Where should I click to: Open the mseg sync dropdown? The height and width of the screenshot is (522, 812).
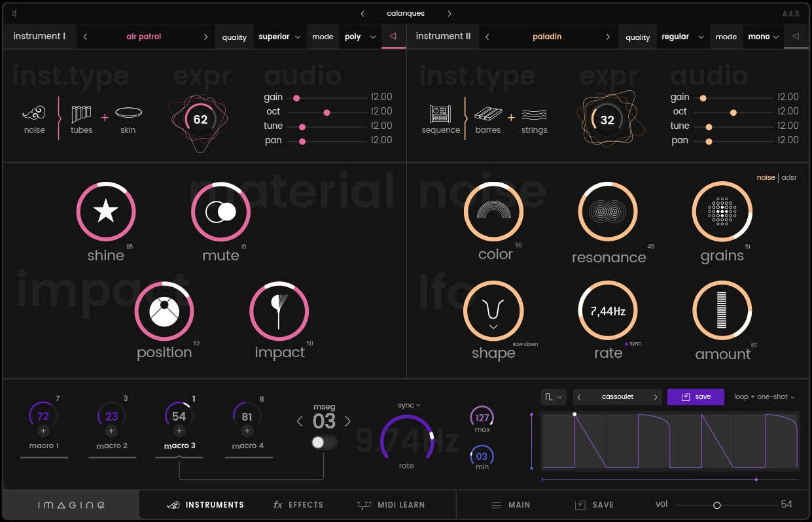[x=409, y=405]
